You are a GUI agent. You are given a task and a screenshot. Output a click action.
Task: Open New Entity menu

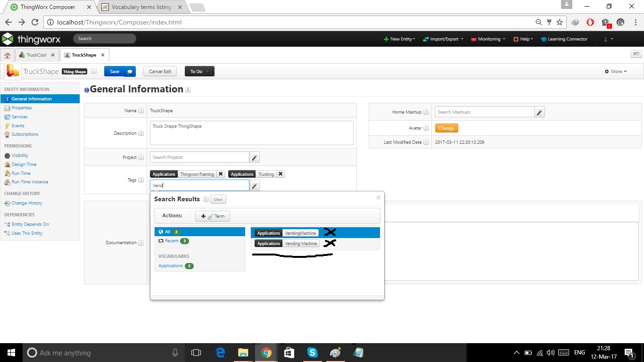coord(399,39)
